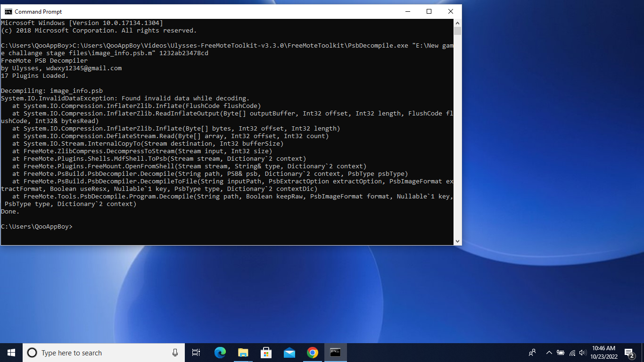
Task: Click the 'System.IO.InvalidDataException' error line
Action: 125,98
